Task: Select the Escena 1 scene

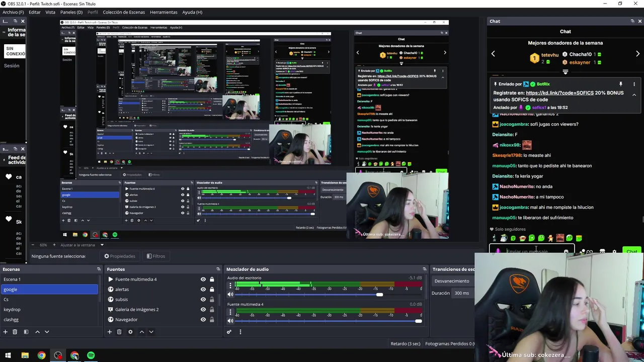Action: (49, 279)
